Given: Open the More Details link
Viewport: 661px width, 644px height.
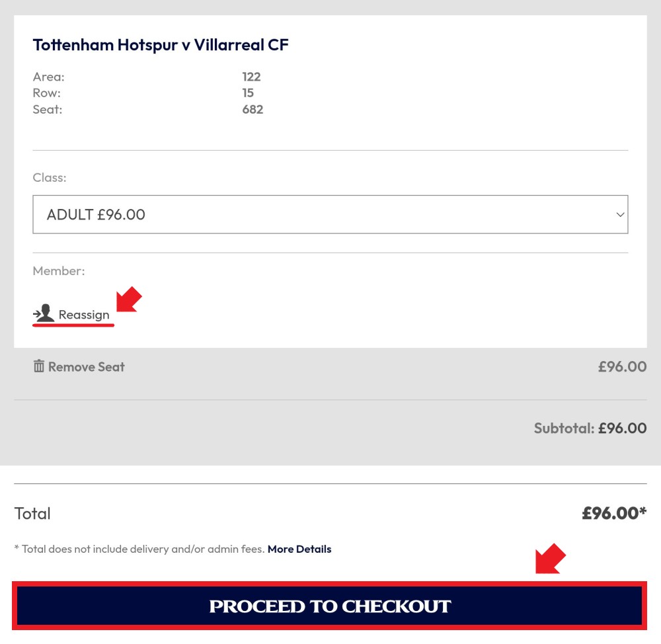Looking at the screenshot, I should [299, 549].
